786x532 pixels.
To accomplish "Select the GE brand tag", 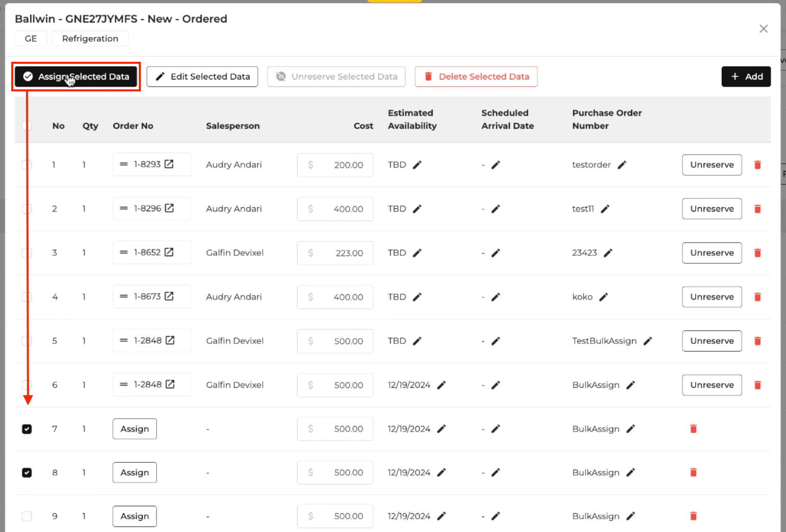I will (31, 39).
